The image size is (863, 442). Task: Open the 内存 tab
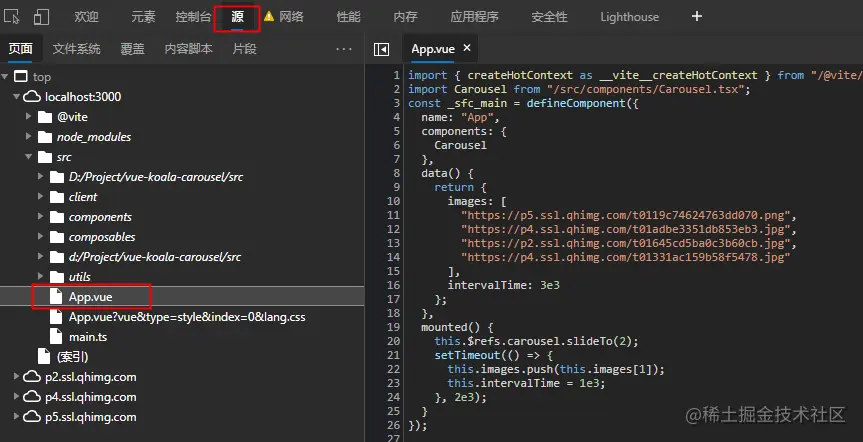coord(406,17)
